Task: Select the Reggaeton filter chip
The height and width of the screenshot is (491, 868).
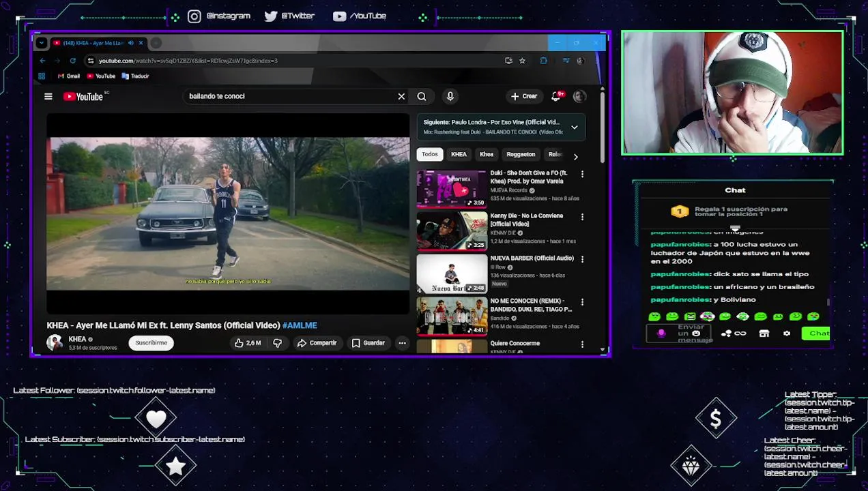Action: pos(521,154)
